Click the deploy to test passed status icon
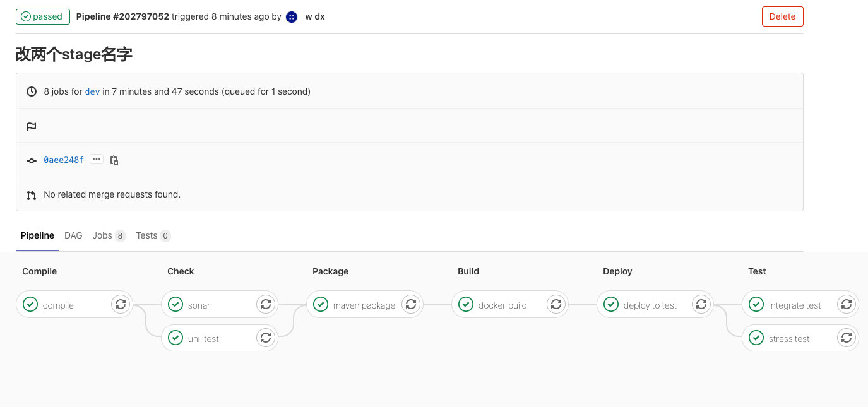The width and height of the screenshot is (868, 407). (x=611, y=304)
